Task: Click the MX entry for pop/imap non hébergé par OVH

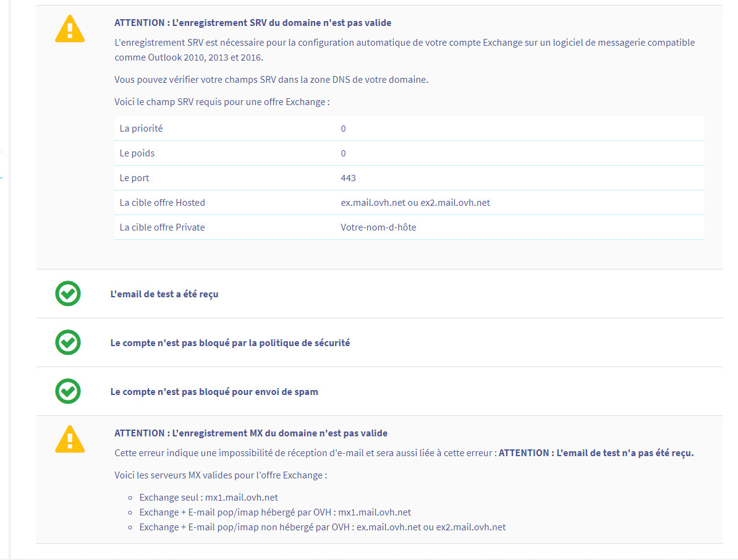Action: click(x=322, y=527)
